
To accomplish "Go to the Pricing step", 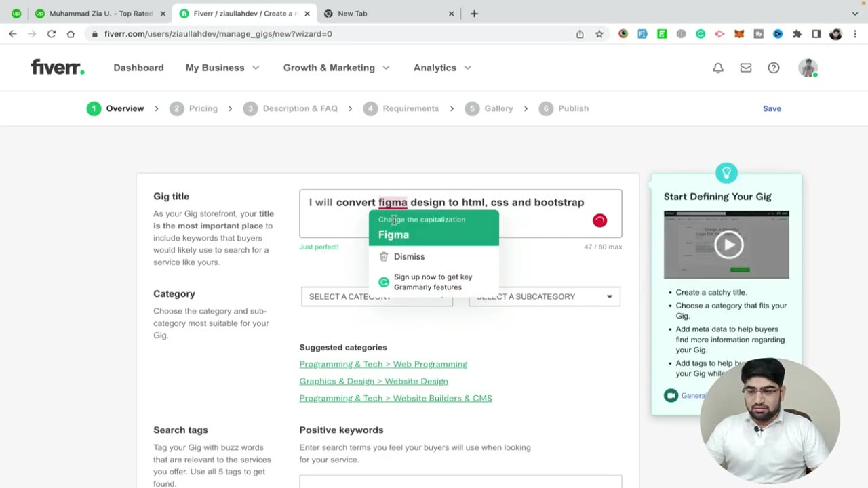I will coord(194,108).
